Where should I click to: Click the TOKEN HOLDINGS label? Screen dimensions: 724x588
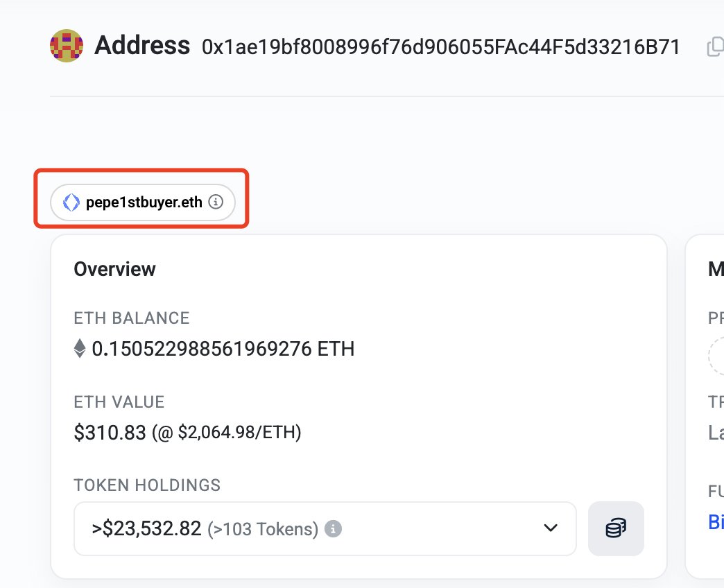click(x=147, y=485)
